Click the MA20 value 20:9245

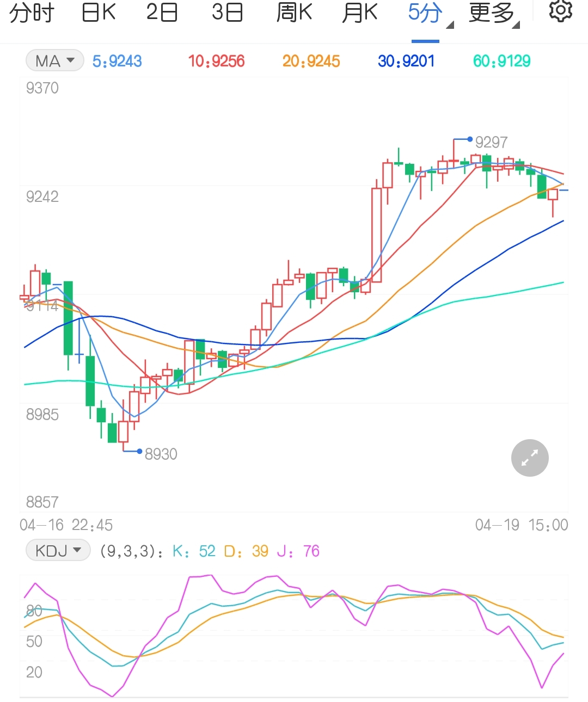[x=311, y=61]
